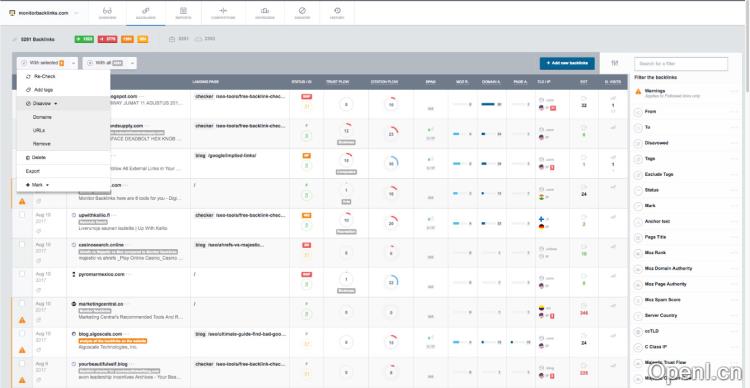The width and height of the screenshot is (750, 388).
Task: Click the tag icon in pyromarmexico.com row
Action: 38,290
